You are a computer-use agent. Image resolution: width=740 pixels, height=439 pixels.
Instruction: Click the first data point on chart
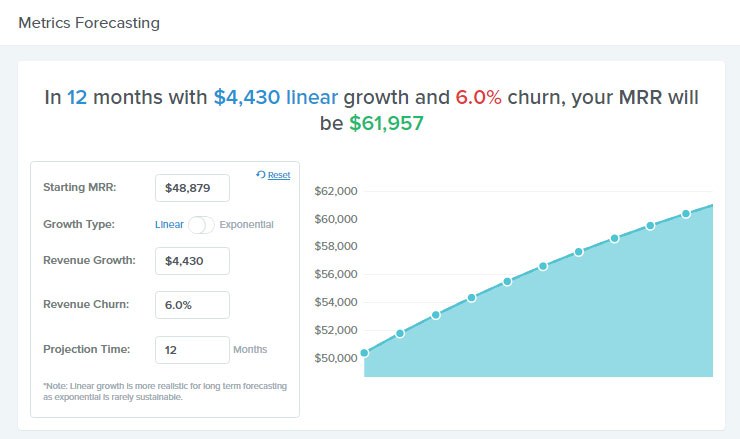[x=364, y=353]
